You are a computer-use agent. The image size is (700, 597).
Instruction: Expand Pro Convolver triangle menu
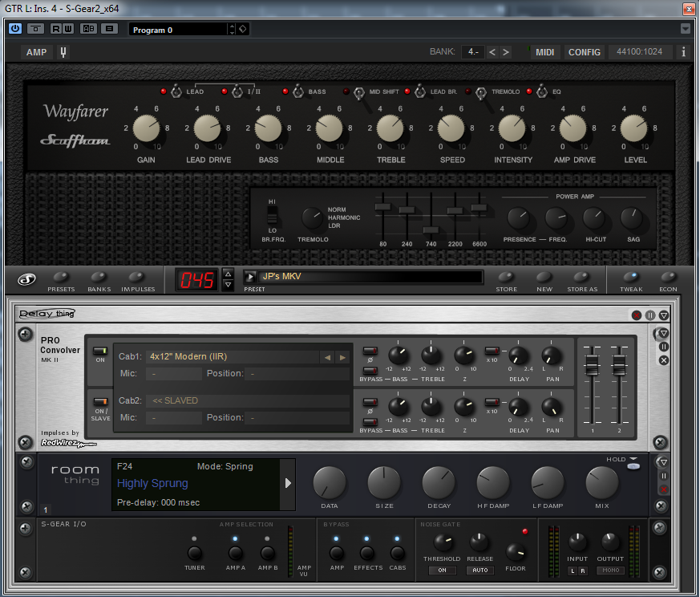click(664, 333)
